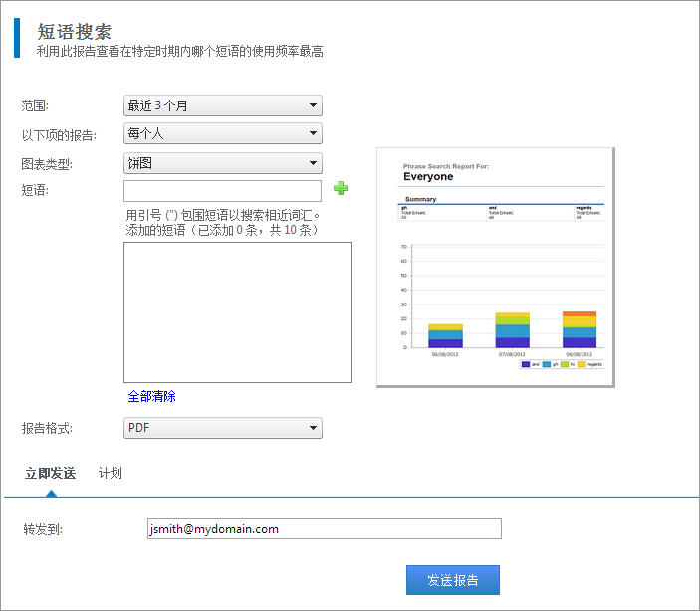700x611 pixels.
Task: Switch to the 计划 tab
Action: [111, 473]
